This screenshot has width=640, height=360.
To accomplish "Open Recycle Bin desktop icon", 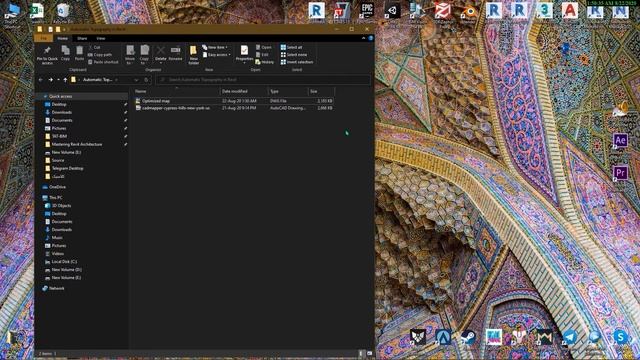I will click(62, 11).
